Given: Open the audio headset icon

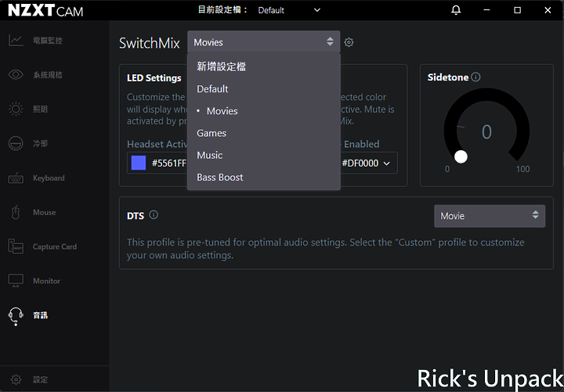Looking at the screenshot, I should tap(16, 316).
